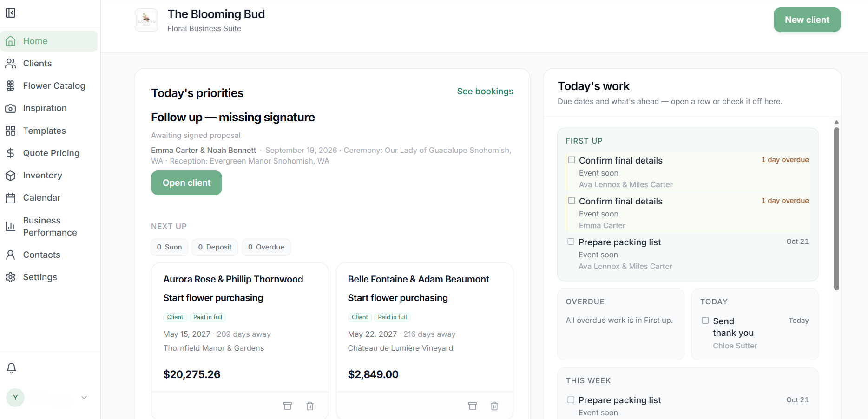
Task: Click the Calendar icon in sidebar
Action: tap(10, 198)
